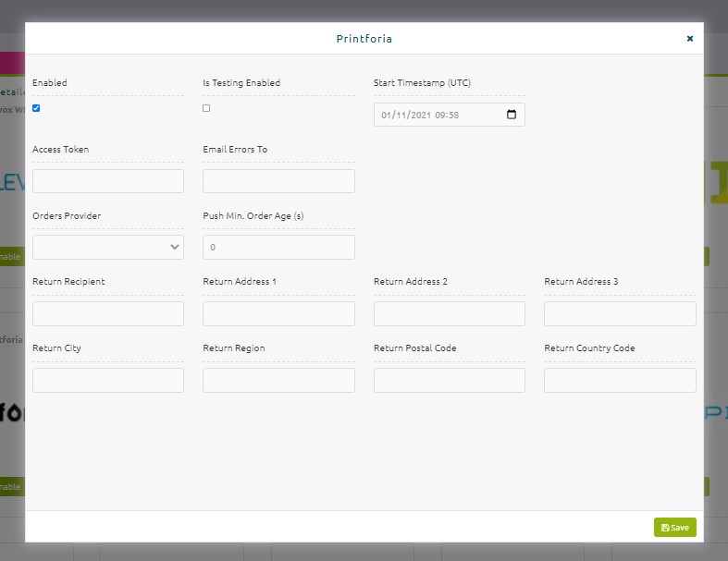728x561 pixels.
Task: Open the Start Timestamp calendar picker
Action: click(x=512, y=115)
